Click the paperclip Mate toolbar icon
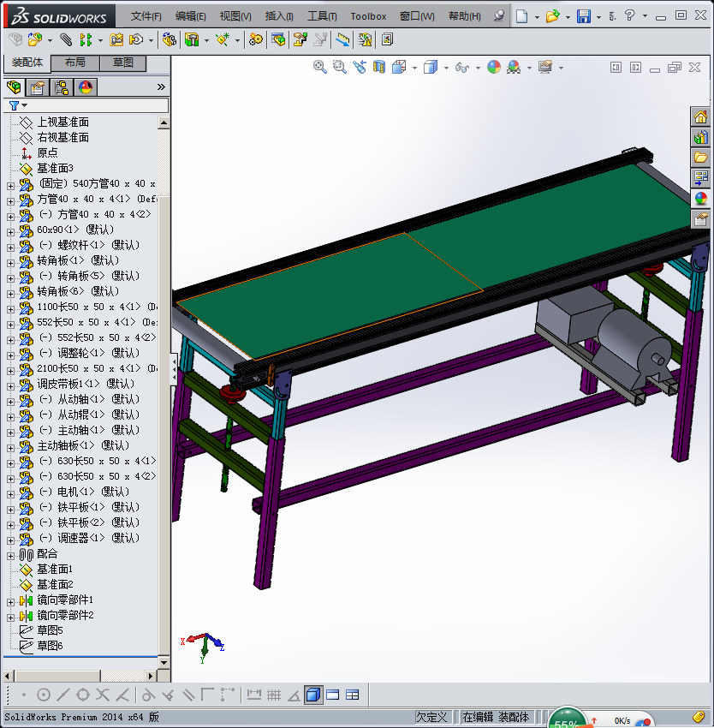This screenshot has height=728, width=714. tap(67, 39)
